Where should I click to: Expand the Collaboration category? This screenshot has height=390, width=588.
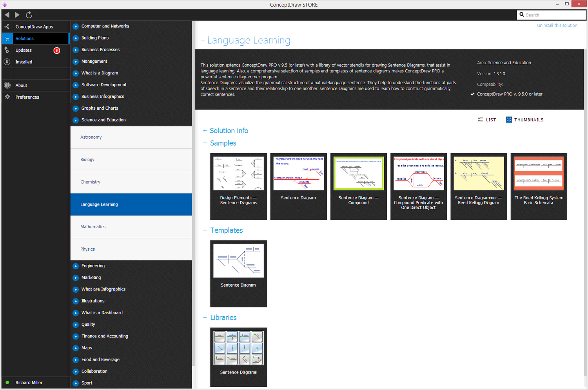(76, 372)
